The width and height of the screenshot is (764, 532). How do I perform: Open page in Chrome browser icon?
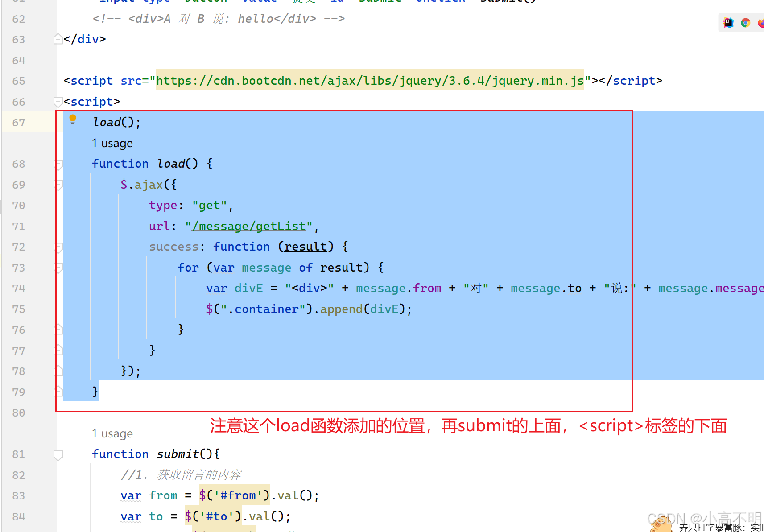pyautogui.click(x=745, y=23)
